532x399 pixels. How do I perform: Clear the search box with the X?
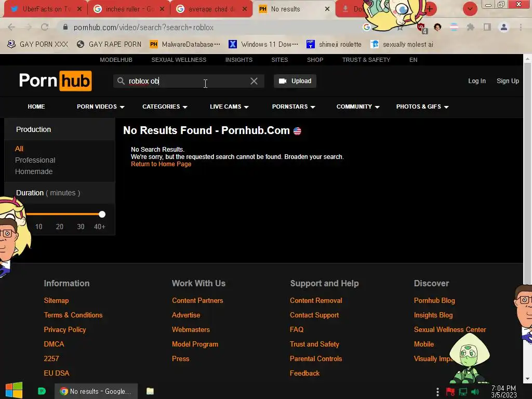click(x=254, y=81)
